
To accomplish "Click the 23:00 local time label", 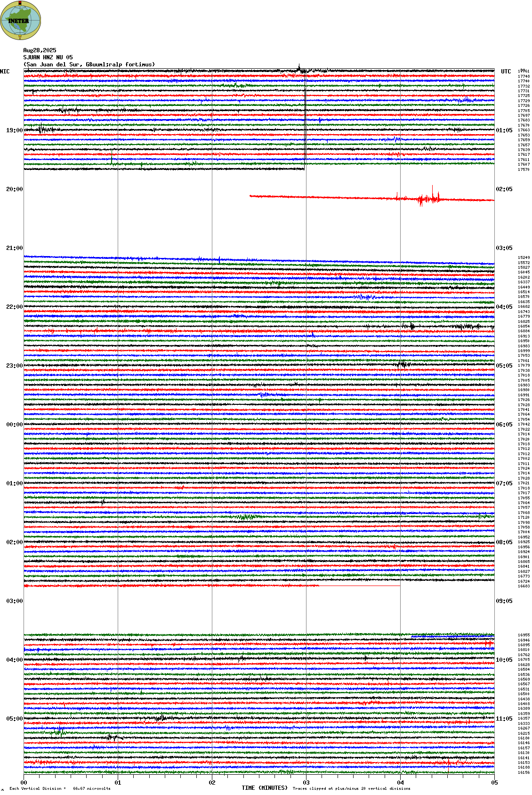I will (14, 366).
